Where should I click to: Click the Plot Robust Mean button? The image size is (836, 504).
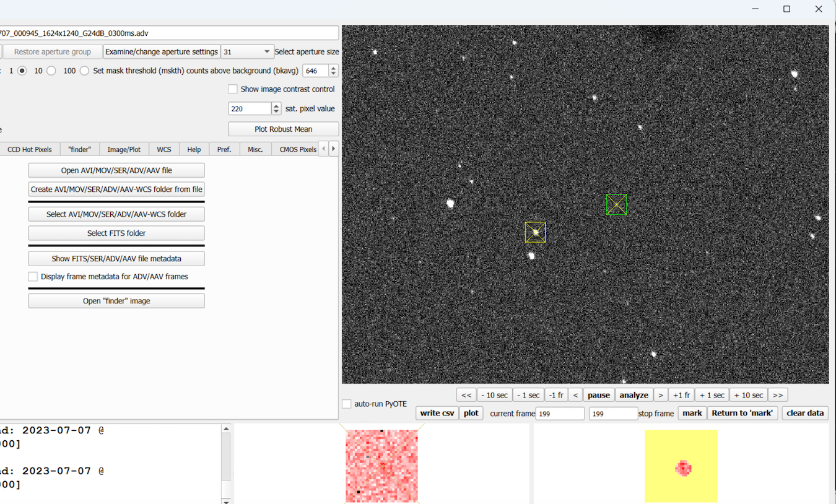point(283,129)
